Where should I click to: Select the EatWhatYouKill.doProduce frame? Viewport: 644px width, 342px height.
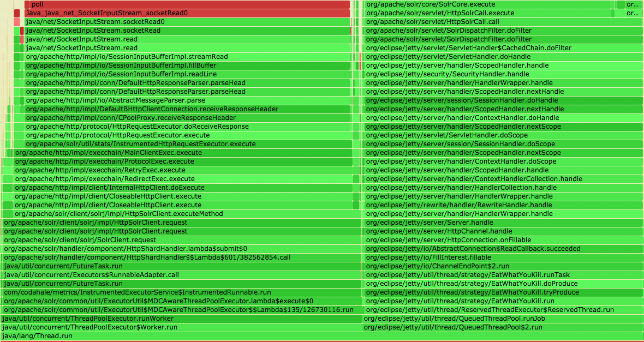tap(504, 284)
